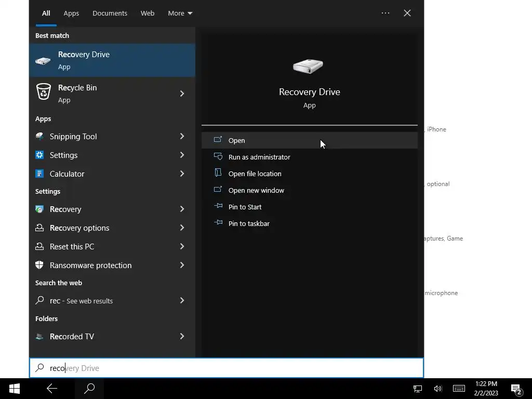Expand the Snipping Tool result arrow
The width and height of the screenshot is (532, 399).
pyautogui.click(x=182, y=137)
